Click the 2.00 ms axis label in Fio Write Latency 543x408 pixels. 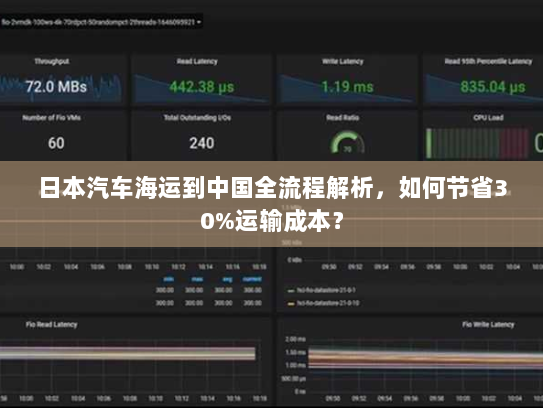tap(295, 339)
